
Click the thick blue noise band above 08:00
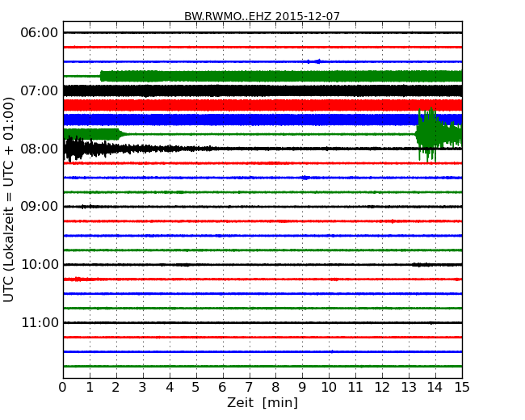tap(262, 120)
